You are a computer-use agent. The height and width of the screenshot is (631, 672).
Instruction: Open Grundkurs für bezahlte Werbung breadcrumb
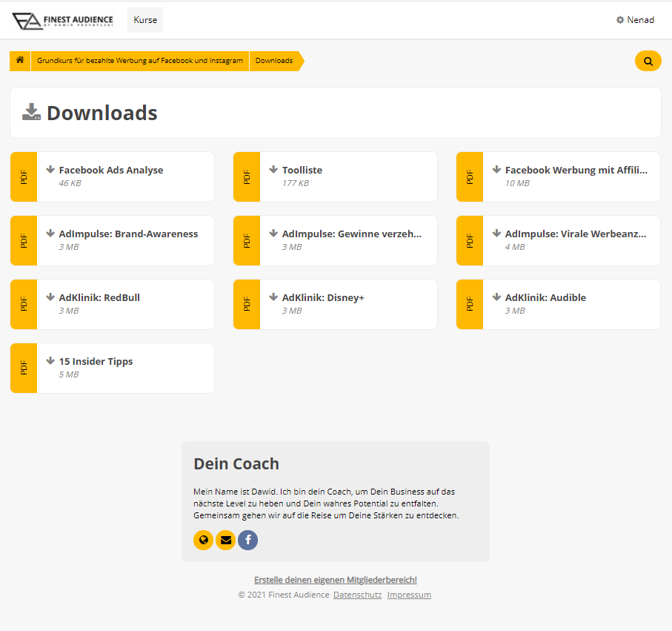[x=140, y=61]
